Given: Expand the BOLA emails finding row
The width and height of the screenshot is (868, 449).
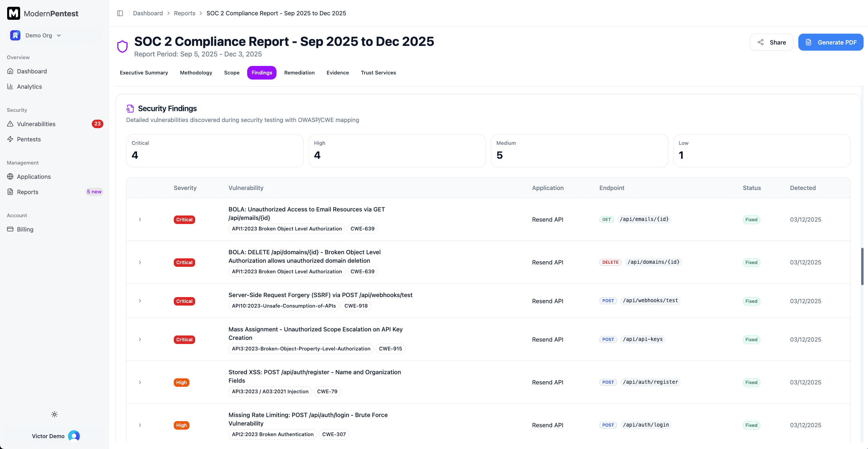Looking at the screenshot, I should tap(140, 220).
